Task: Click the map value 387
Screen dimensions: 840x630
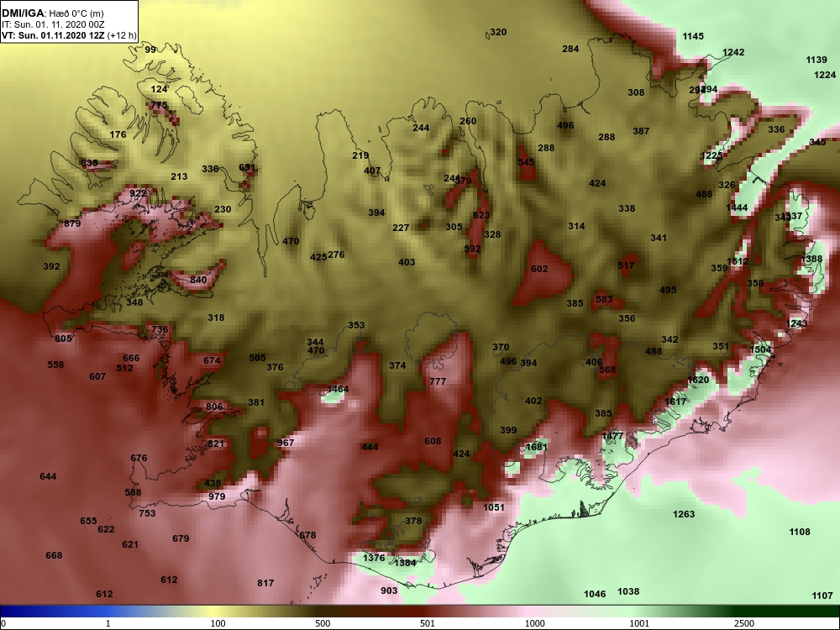Action: point(641,131)
